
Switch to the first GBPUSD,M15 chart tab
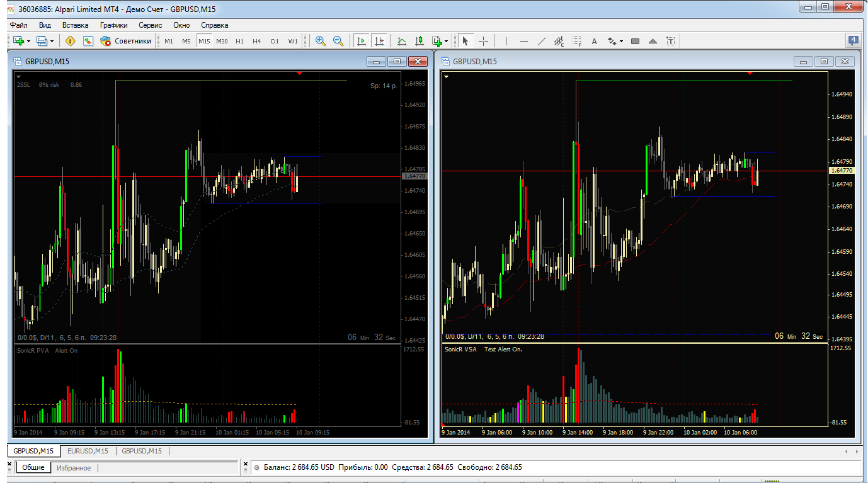[x=34, y=451]
